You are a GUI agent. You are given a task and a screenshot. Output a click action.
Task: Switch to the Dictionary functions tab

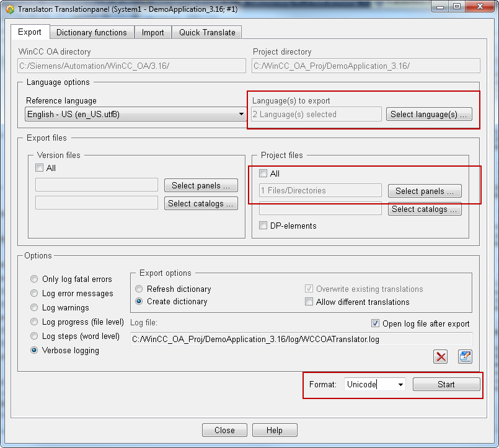click(x=91, y=32)
